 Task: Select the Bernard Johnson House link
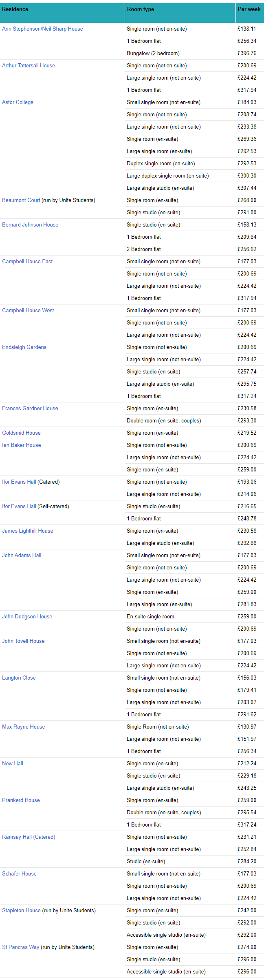click(x=30, y=225)
